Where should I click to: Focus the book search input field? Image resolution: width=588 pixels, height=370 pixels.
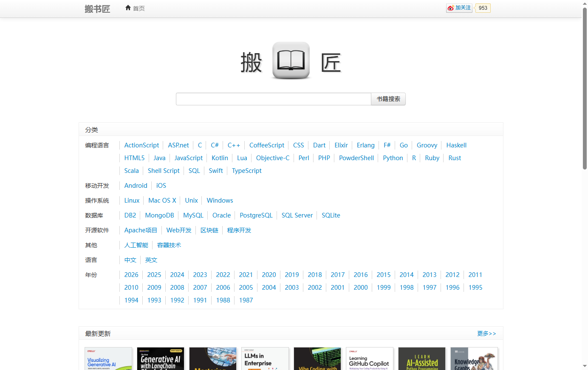pos(274,99)
